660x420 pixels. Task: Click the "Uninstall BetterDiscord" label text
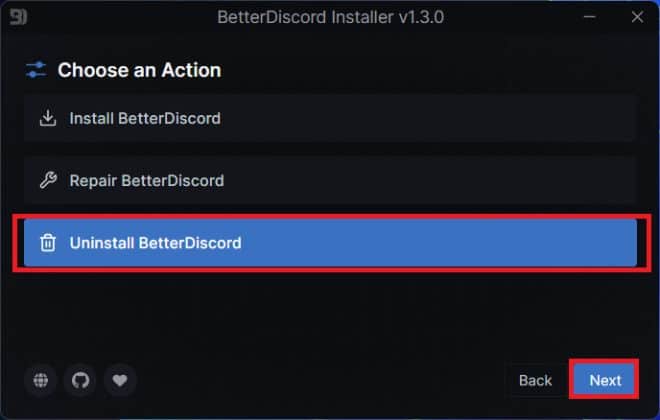click(x=155, y=243)
